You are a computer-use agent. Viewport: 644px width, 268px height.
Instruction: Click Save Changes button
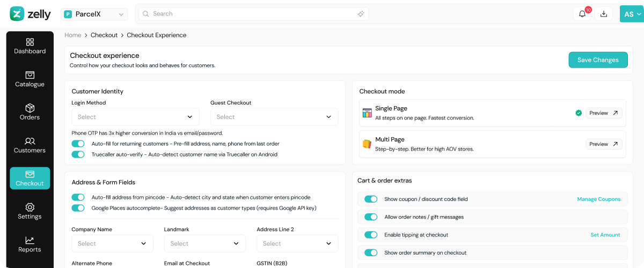tap(598, 60)
